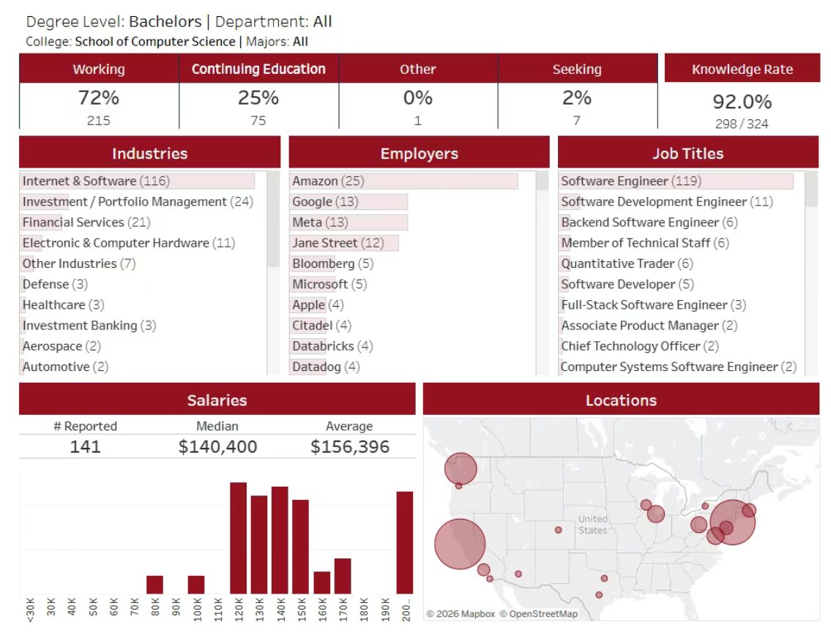
Task: Click the Continuing Education header tile
Action: 258,70
